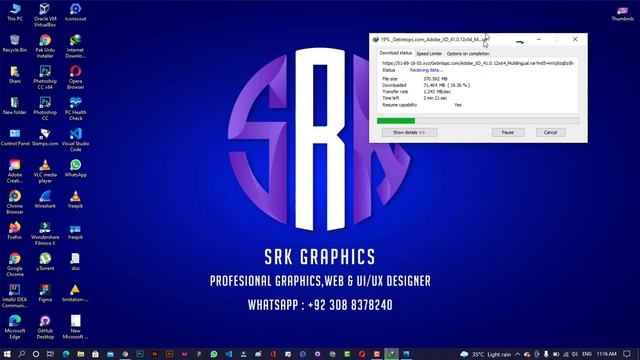Open Iconscout desktop shortcut
This screenshot has width=640, height=360.
point(76,12)
